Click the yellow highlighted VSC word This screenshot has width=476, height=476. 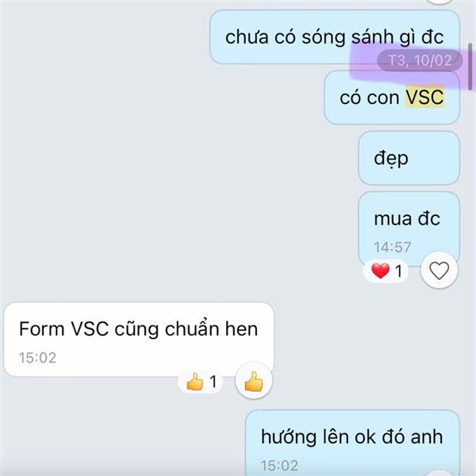pos(425,97)
